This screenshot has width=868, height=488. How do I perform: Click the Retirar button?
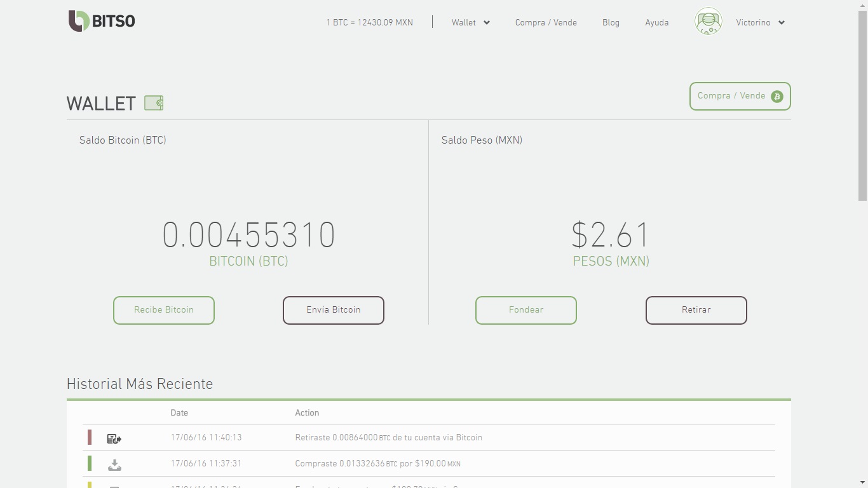[x=696, y=310]
